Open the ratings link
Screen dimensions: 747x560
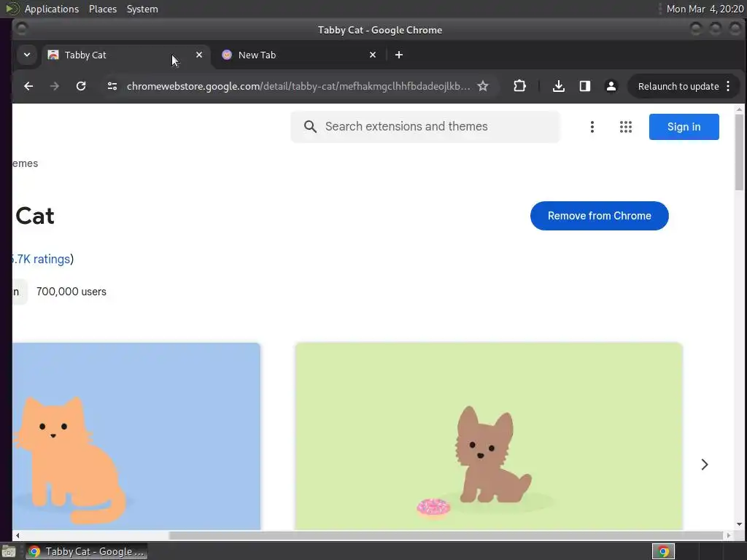[42, 259]
